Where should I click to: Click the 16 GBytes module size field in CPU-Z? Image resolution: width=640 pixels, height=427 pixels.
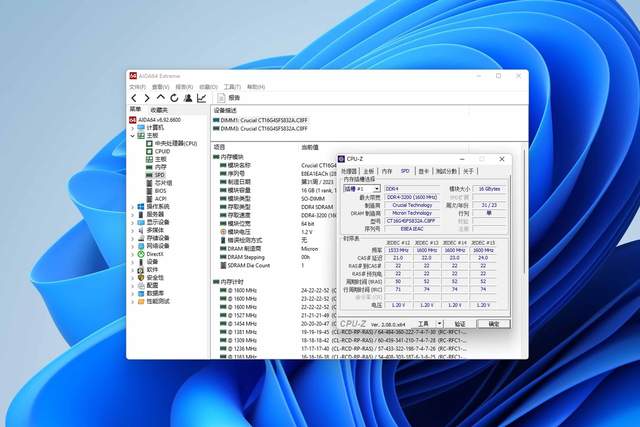pyautogui.click(x=489, y=189)
